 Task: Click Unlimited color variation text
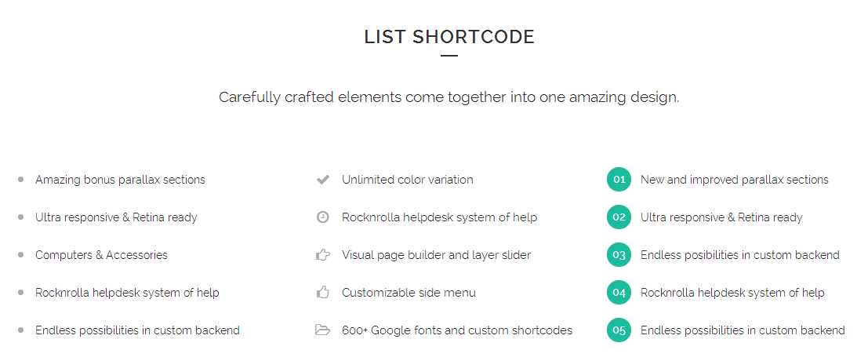point(407,180)
